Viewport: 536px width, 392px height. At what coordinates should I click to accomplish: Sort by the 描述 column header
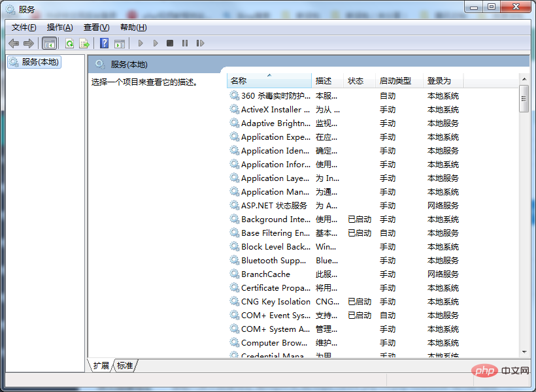(x=327, y=81)
